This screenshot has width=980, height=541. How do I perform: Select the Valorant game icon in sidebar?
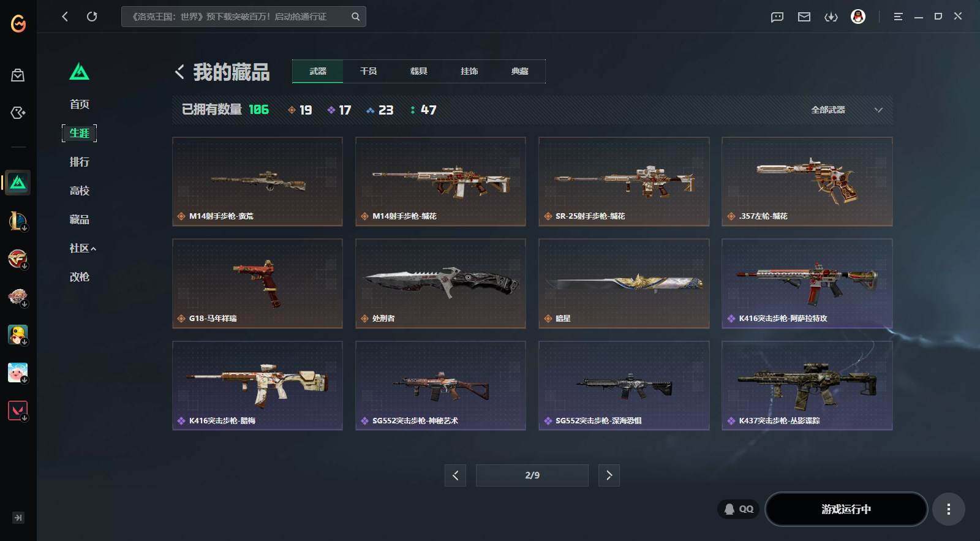pyautogui.click(x=18, y=410)
